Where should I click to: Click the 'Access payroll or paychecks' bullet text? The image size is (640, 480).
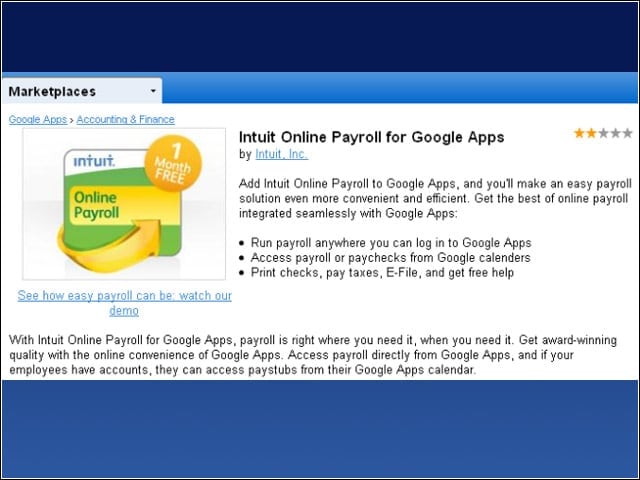(x=391, y=258)
